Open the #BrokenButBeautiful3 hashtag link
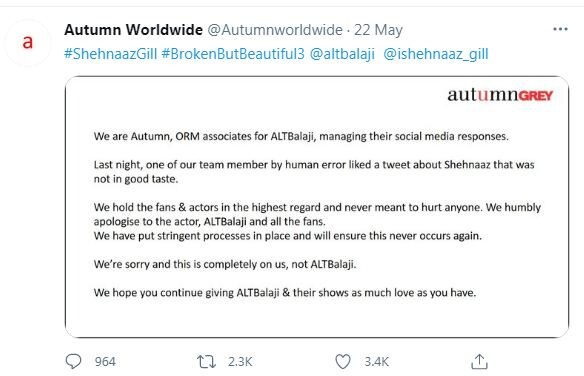The height and width of the screenshot is (376, 584). (x=233, y=54)
